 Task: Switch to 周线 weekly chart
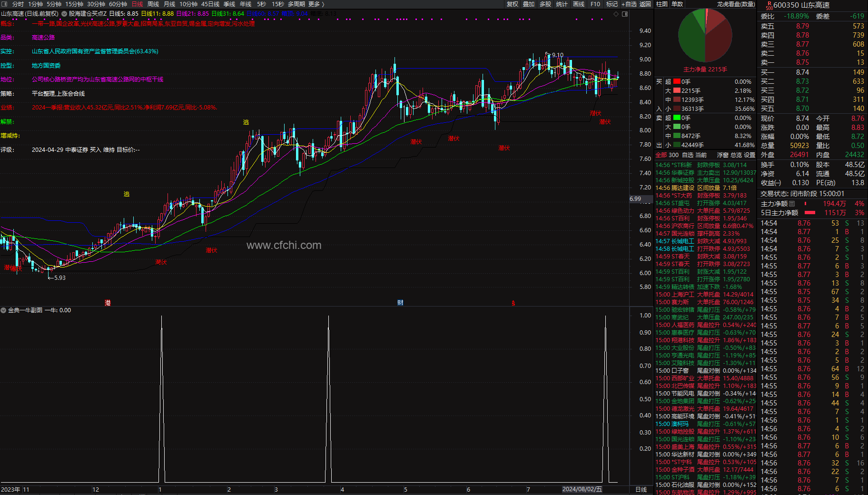153,4
